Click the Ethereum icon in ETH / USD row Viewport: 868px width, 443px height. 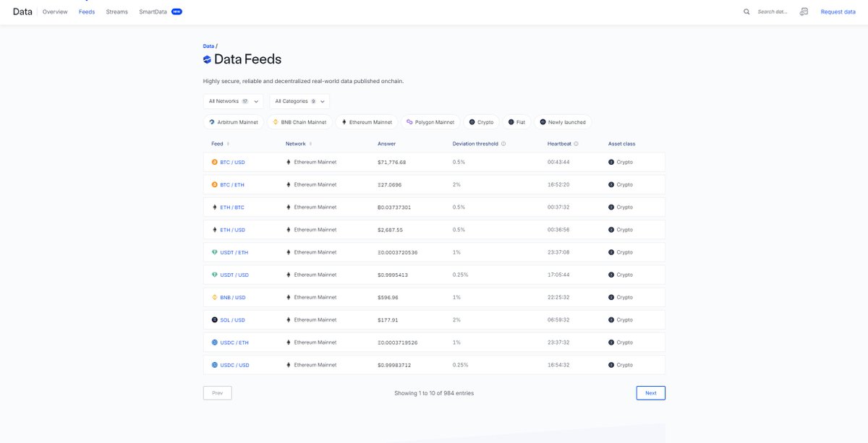click(214, 230)
